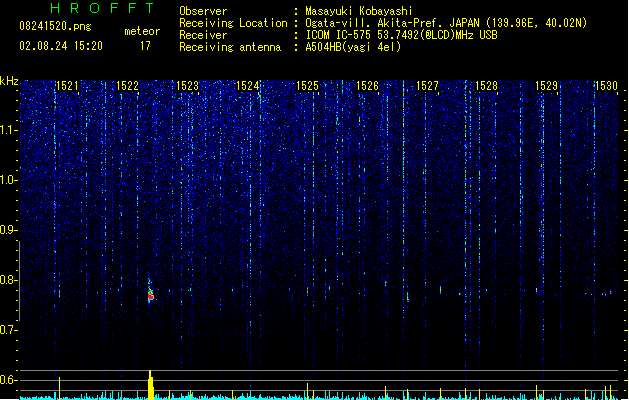Image resolution: width=629 pixels, height=400 pixels.
Task: Click the 1527 time marker
Action: (427, 86)
